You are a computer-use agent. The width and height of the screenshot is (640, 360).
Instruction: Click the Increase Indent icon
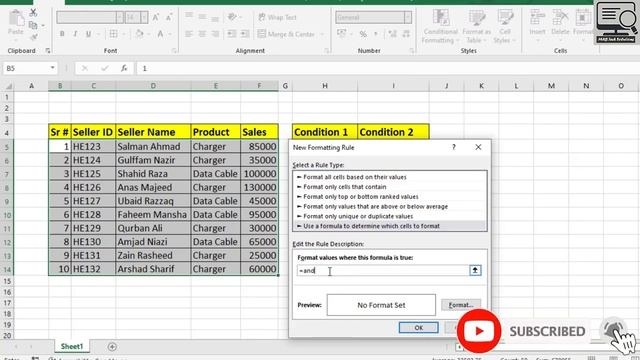(245, 34)
